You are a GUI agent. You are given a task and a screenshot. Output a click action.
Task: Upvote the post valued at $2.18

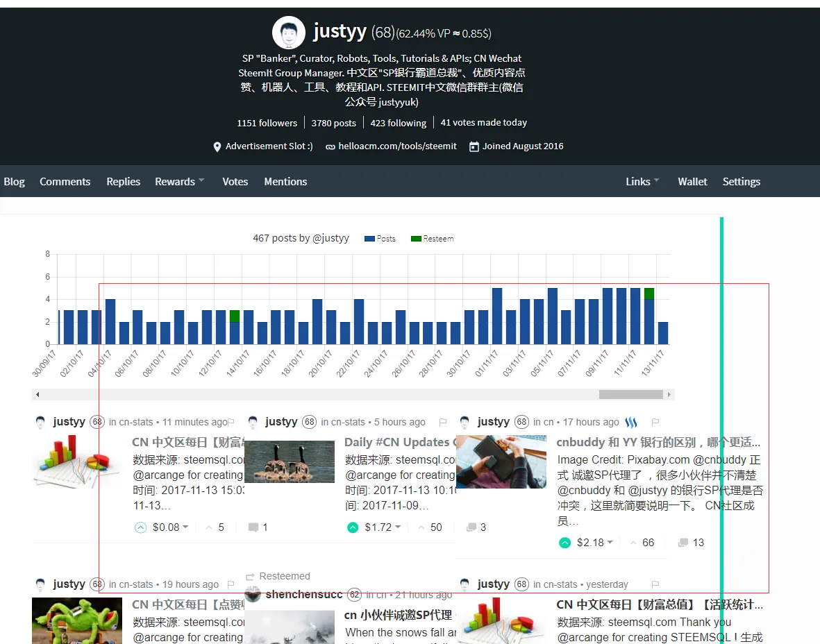point(564,543)
